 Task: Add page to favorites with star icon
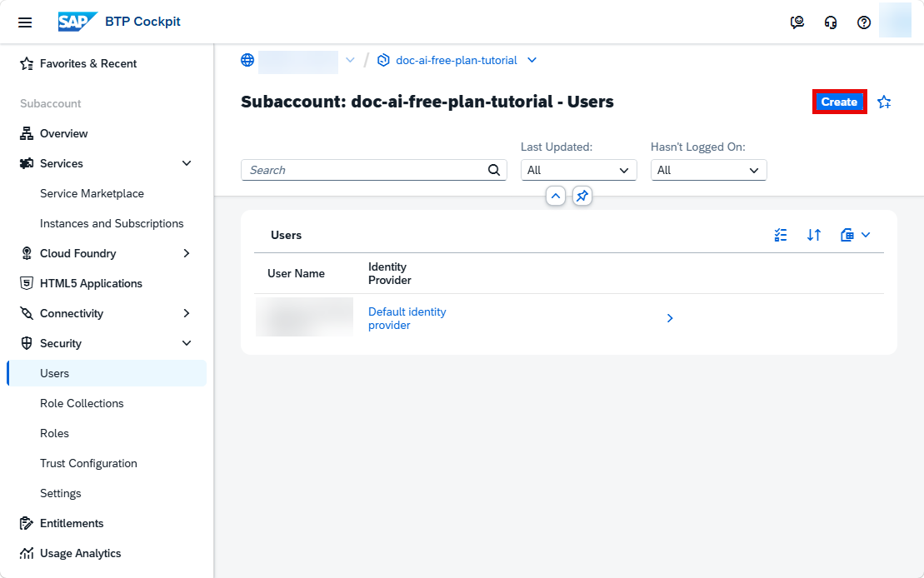[x=884, y=102]
